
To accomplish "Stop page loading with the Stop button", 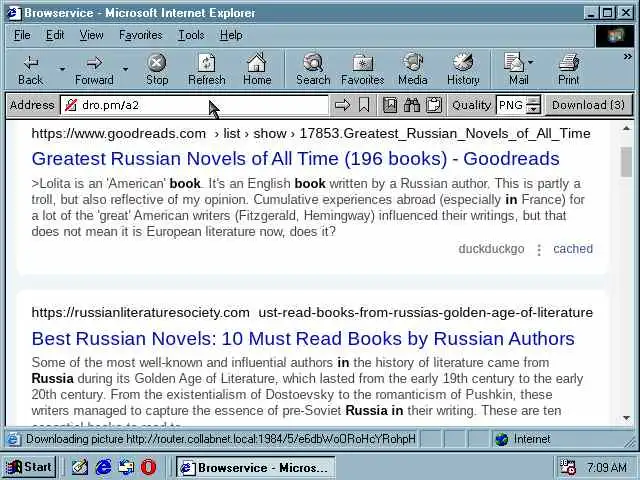I will point(157,70).
